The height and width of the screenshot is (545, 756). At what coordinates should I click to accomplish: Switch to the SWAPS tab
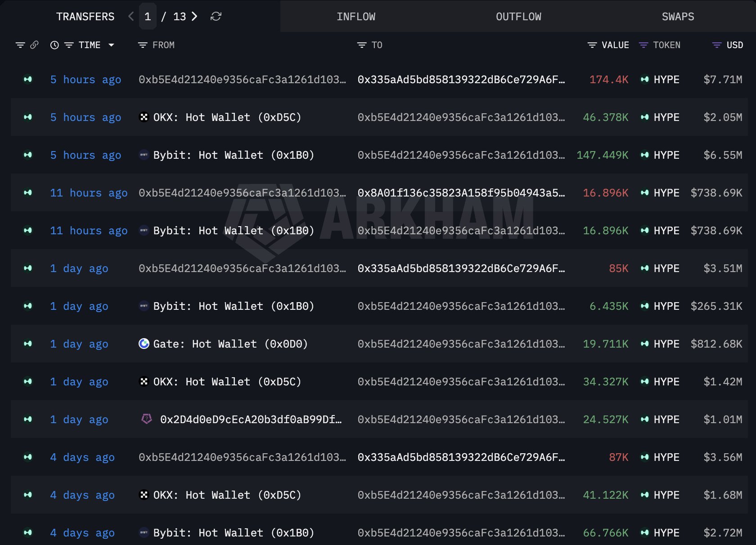(678, 17)
